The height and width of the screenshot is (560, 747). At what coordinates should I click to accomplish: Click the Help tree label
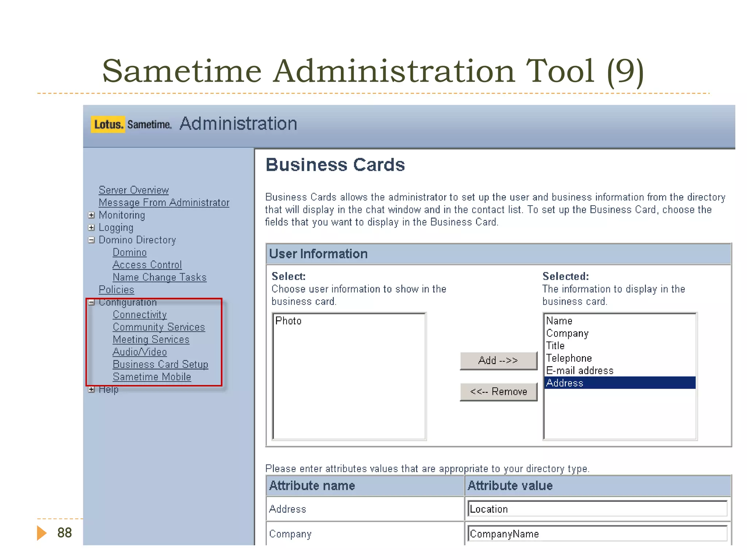[108, 389]
